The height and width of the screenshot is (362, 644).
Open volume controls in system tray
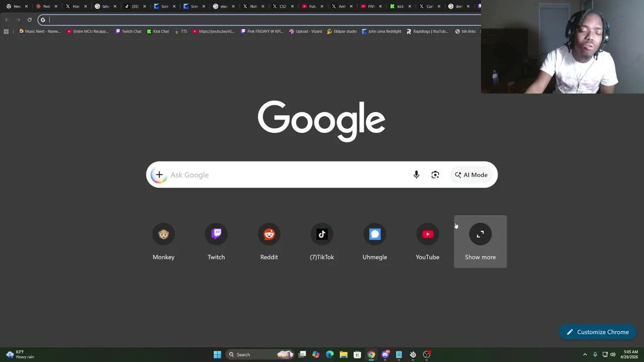pyautogui.click(x=612, y=354)
